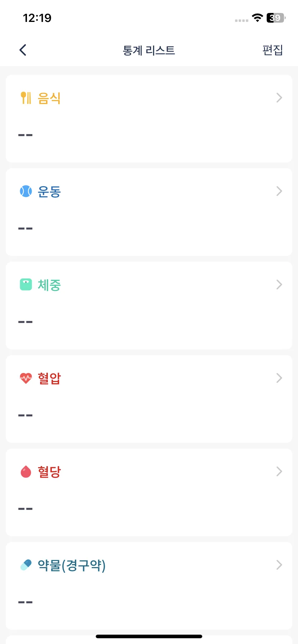Expand 체중 stats via chevron
Screen dimensions: 298x644
(x=279, y=285)
